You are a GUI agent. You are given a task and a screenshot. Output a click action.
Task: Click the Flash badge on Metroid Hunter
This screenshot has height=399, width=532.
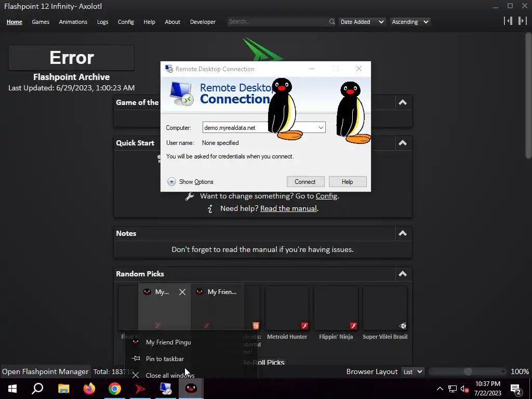pos(304,326)
